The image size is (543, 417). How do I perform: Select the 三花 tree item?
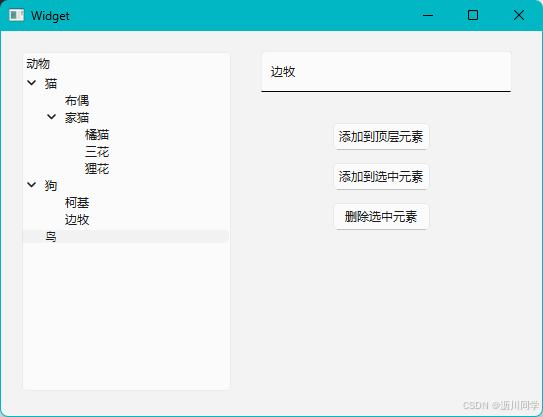coord(97,152)
